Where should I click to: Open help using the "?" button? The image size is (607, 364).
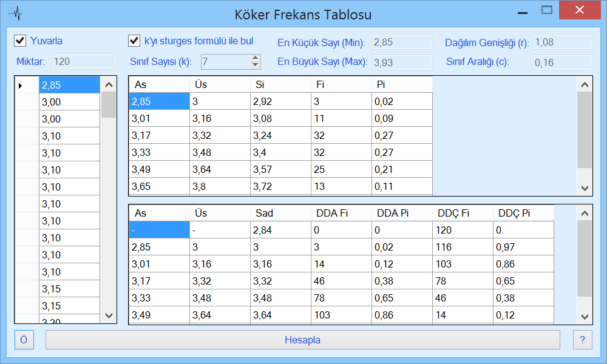click(x=583, y=340)
